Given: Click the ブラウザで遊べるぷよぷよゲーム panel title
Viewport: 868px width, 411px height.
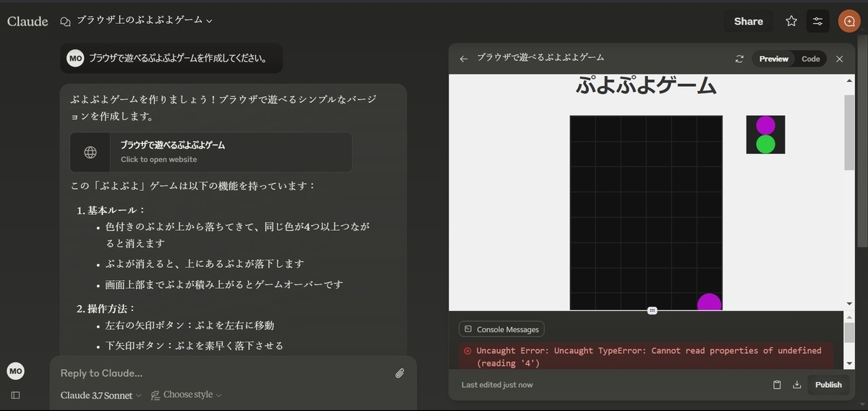Looking at the screenshot, I should [x=540, y=57].
